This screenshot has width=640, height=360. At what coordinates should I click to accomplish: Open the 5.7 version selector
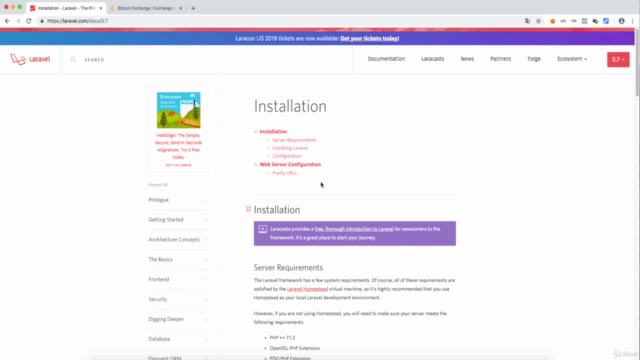pos(618,60)
